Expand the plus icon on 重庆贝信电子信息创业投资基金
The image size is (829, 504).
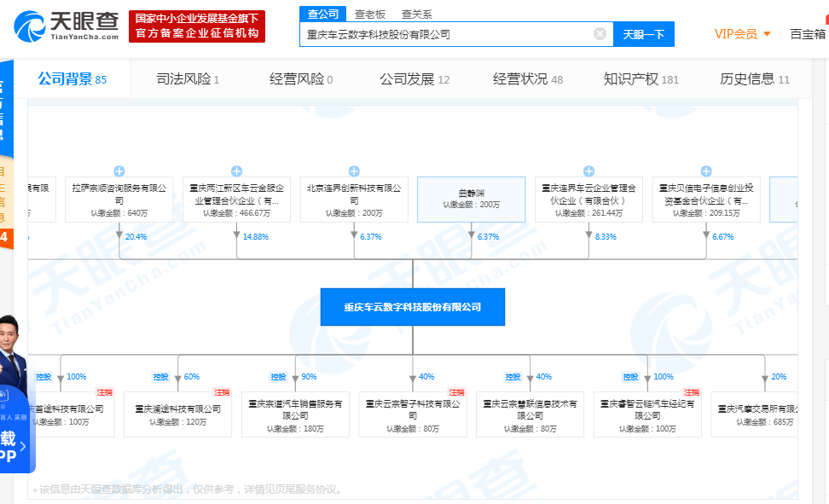[706, 169]
